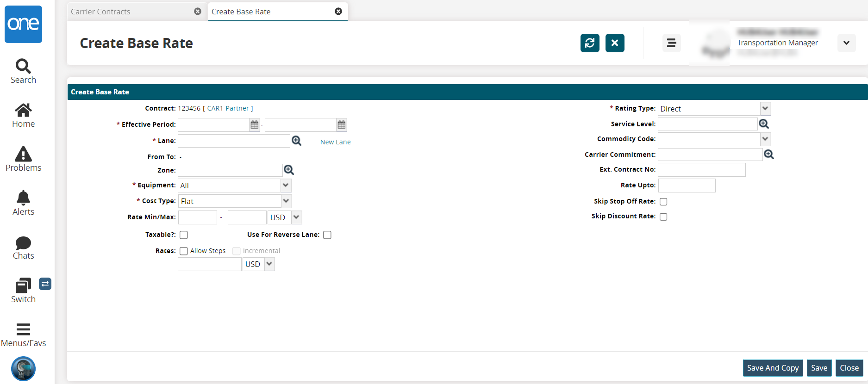Open Menus/Favs in sidebar
This screenshot has width=868, height=384.
23,335
